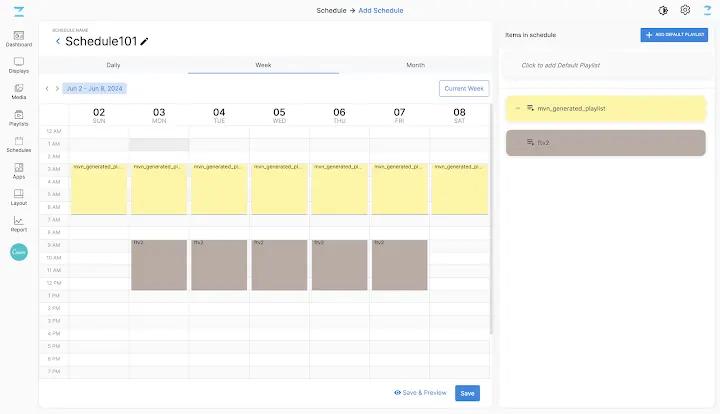Open the Jun 2 - Jun 8, 2024 date picker
The image size is (720, 414).
pyautogui.click(x=95, y=89)
